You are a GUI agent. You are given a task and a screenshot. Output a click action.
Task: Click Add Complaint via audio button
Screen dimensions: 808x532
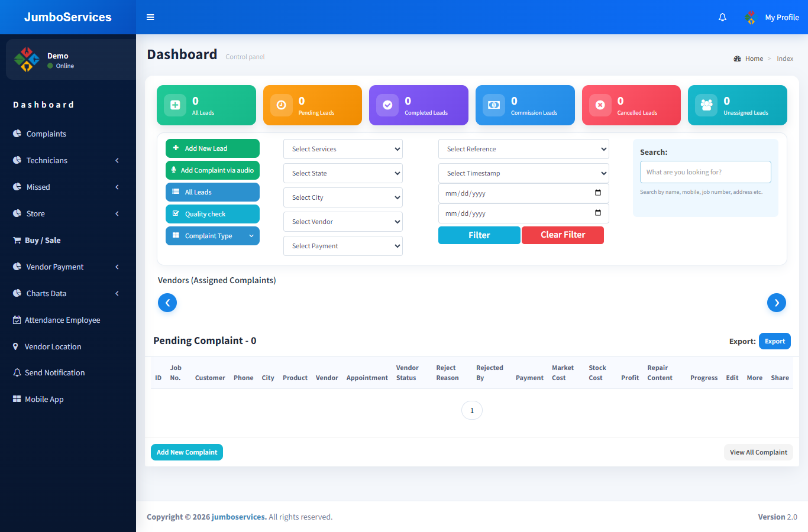coord(212,170)
